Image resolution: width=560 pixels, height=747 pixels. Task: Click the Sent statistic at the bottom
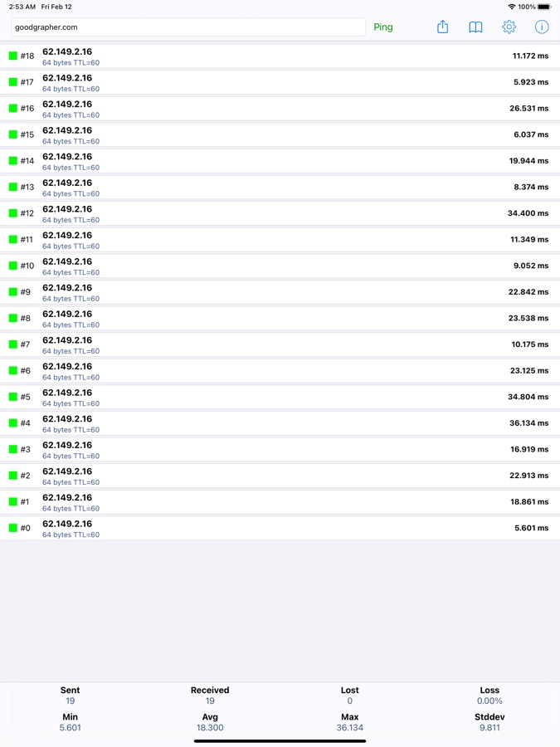[x=71, y=696]
